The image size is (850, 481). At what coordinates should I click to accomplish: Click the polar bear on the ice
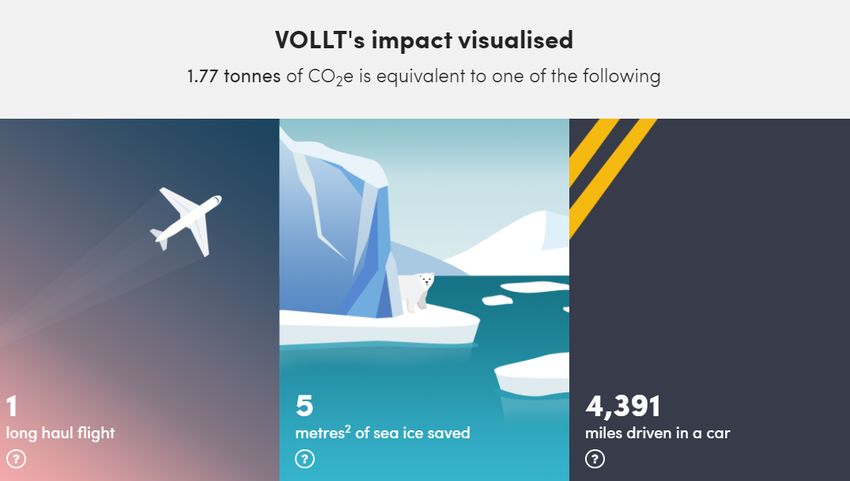click(416, 292)
